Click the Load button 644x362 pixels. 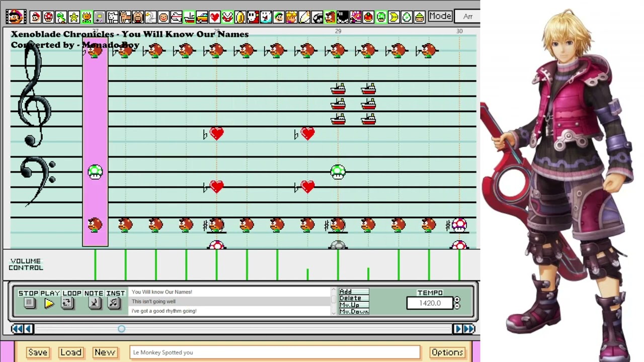click(x=71, y=352)
